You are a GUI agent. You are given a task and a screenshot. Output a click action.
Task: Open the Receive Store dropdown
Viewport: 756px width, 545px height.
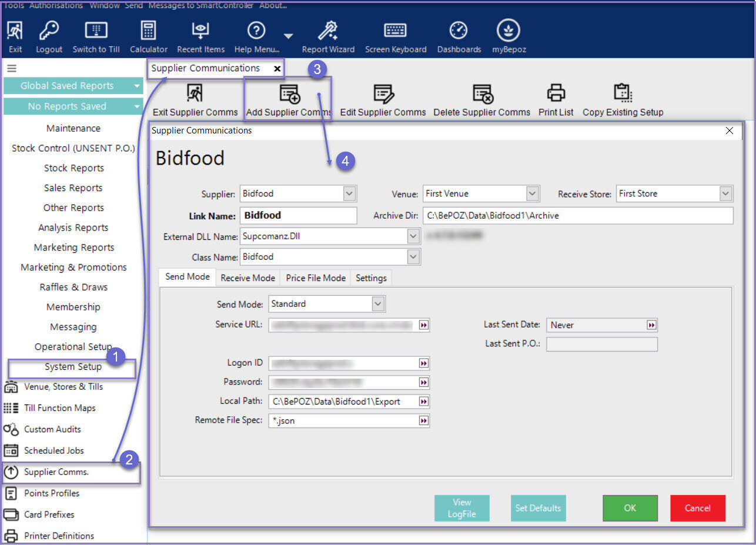726,193
